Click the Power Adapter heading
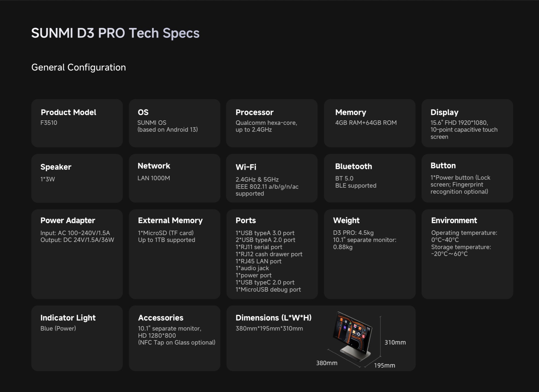This screenshot has width=539, height=392. pos(68,220)
